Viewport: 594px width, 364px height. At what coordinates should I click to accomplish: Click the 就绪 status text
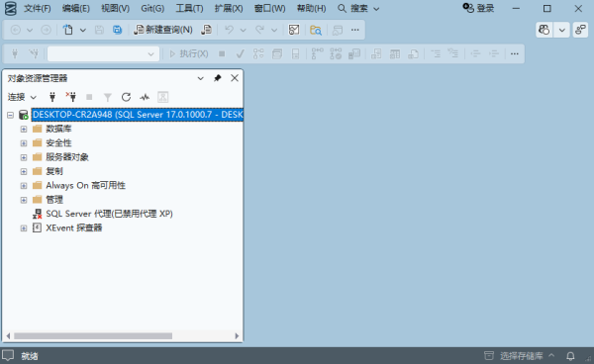point(29,356)
